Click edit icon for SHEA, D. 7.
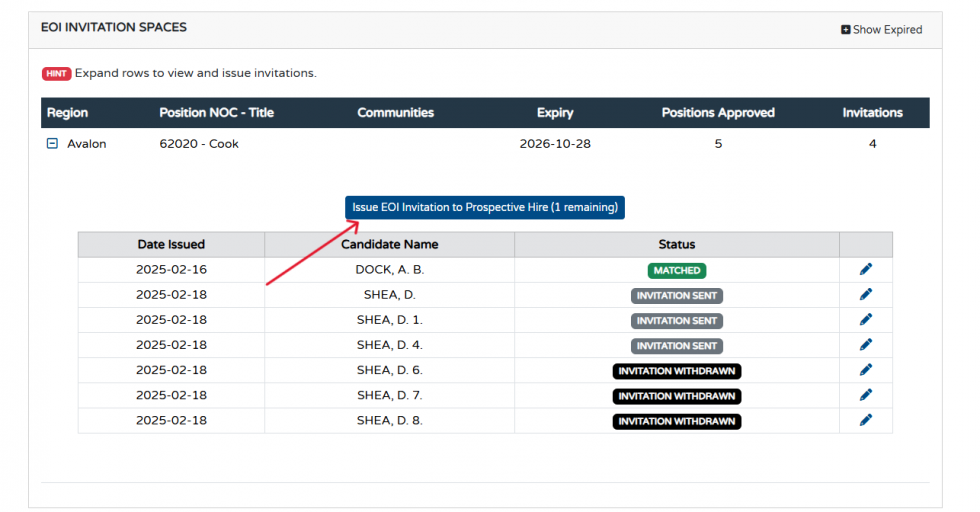 click(x=865, y=395)
